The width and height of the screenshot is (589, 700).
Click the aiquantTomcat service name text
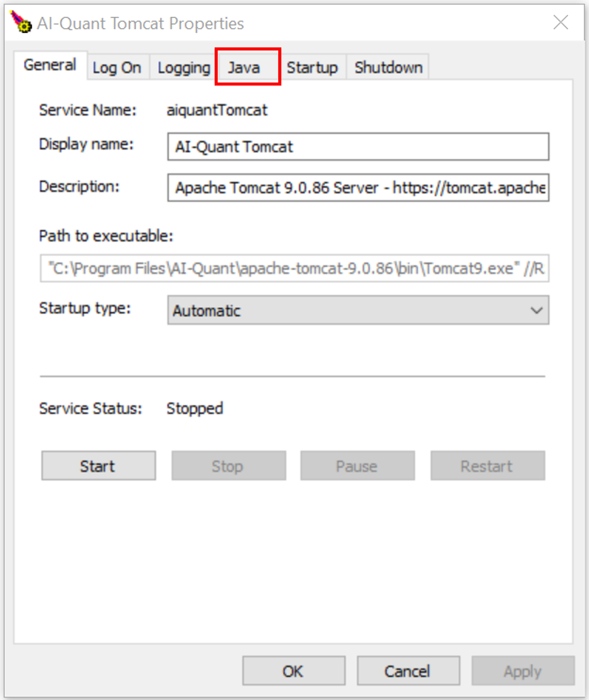point(217,110)
